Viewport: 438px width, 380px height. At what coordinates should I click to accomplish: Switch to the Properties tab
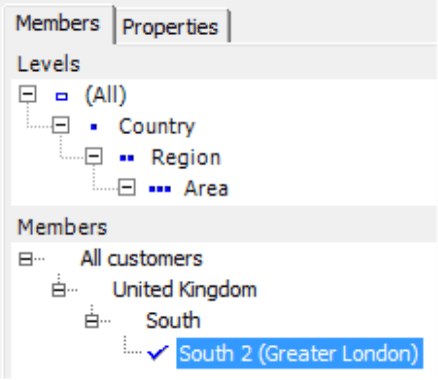click(x=171, y=27)
